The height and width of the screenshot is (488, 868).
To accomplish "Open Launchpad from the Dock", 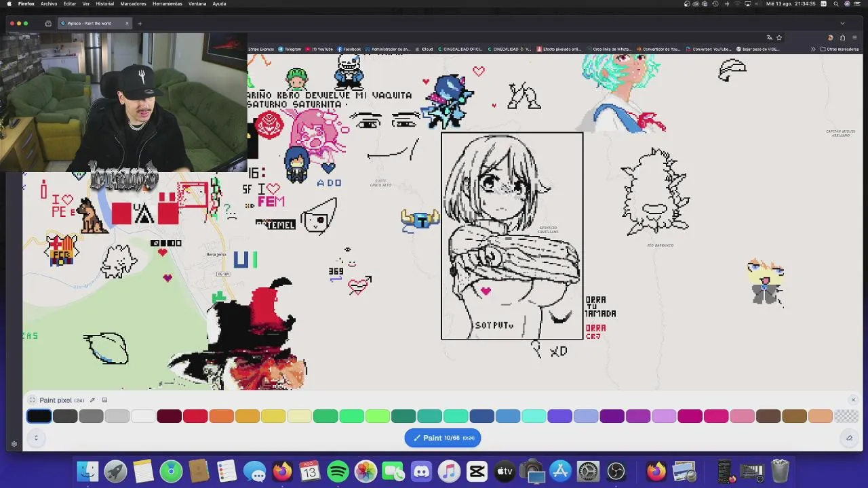I will (115, 471).
